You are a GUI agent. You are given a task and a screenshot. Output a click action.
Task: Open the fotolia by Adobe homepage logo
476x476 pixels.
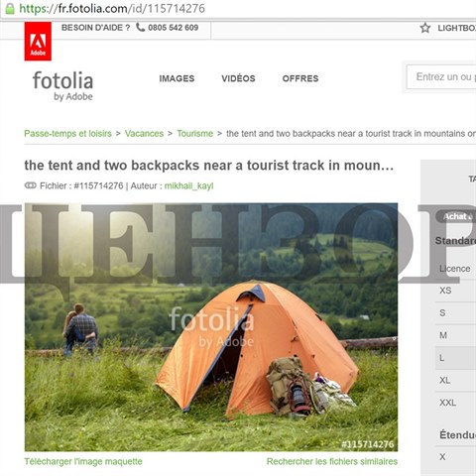(x=62, y=85)
